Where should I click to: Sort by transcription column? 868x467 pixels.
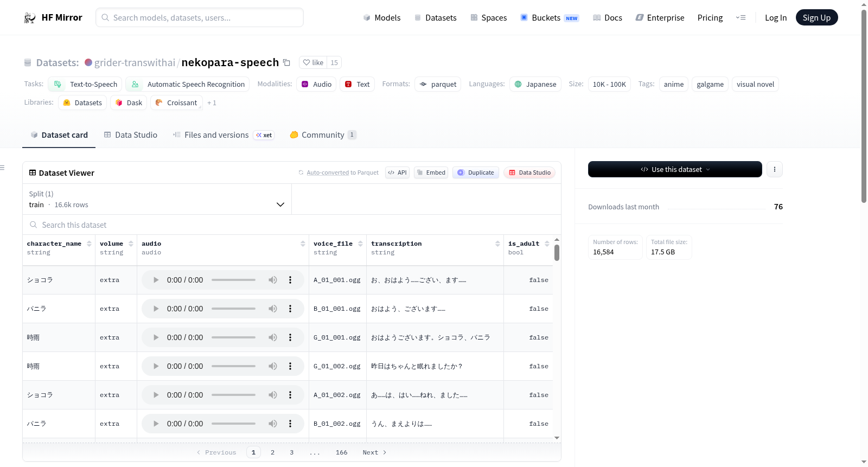497,244
